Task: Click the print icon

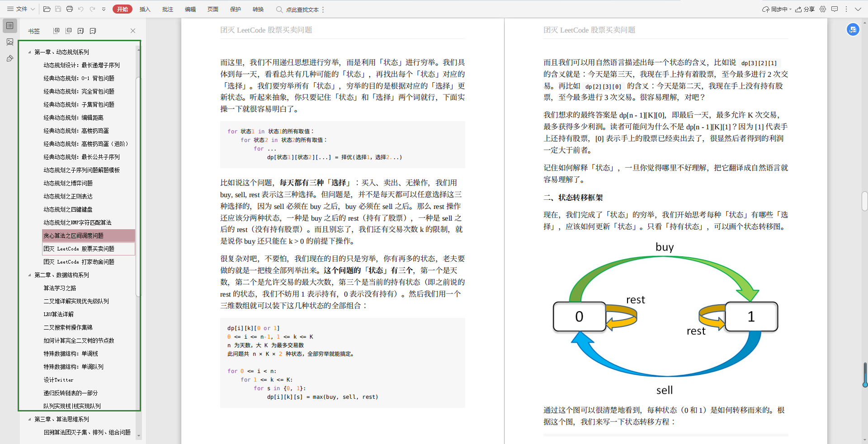Action: click(x=69, y=9)
